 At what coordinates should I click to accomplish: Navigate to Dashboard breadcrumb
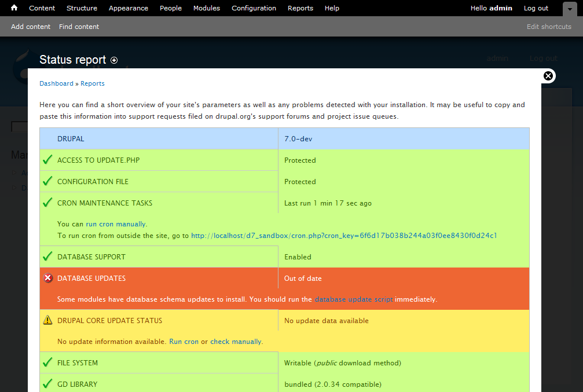56,83
